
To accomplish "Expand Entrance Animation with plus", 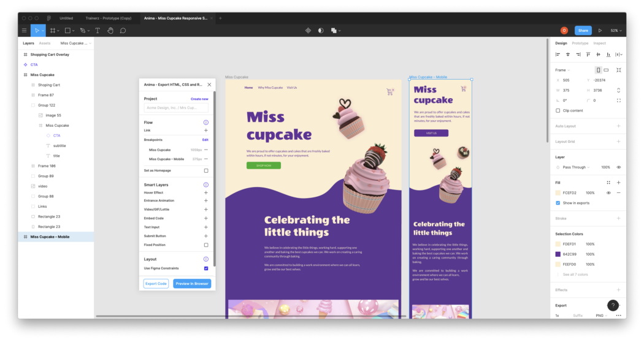I will [205, 201].
